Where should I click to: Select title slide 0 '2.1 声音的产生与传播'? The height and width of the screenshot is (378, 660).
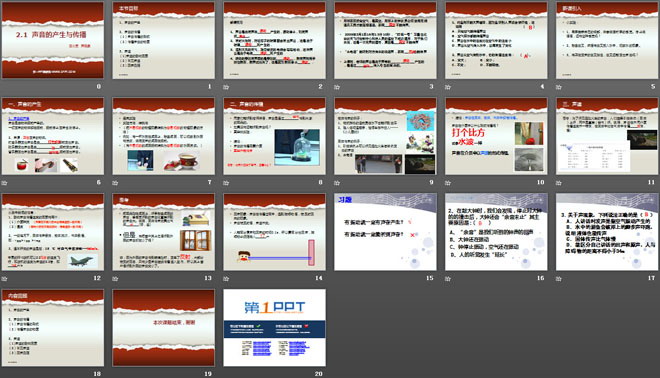pos(53,40)
